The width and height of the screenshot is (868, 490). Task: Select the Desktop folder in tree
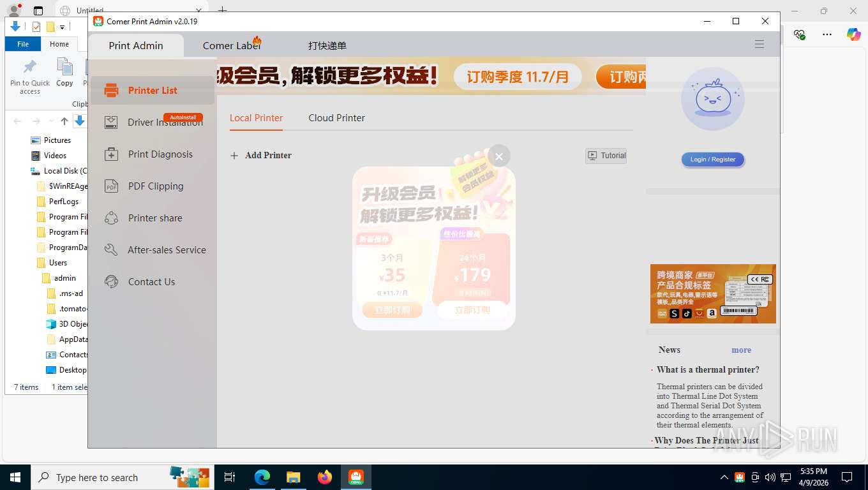(x=66, y=369)
